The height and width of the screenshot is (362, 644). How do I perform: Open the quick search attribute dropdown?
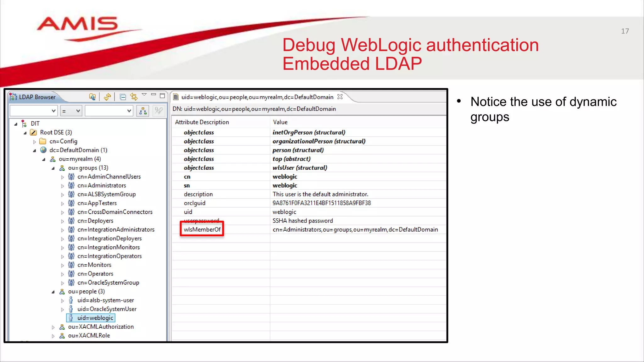click(x=34, y=111)
